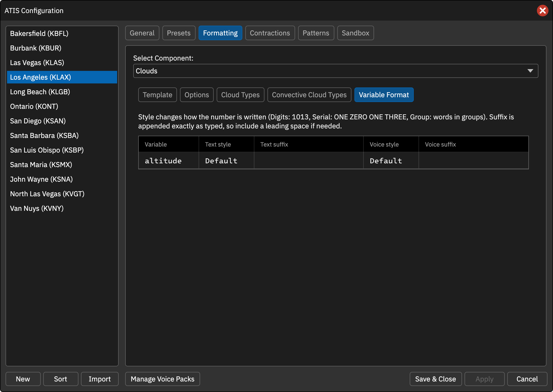This screenshot has width=553, height=392.
Task: Go to the Patterns tab
Action: pos(316,33)
